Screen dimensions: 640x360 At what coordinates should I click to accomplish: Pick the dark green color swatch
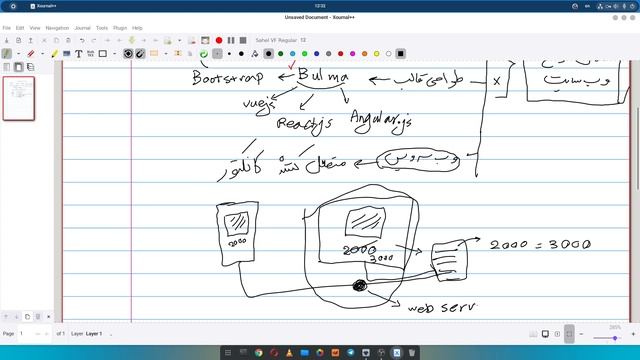pos(280,53)
